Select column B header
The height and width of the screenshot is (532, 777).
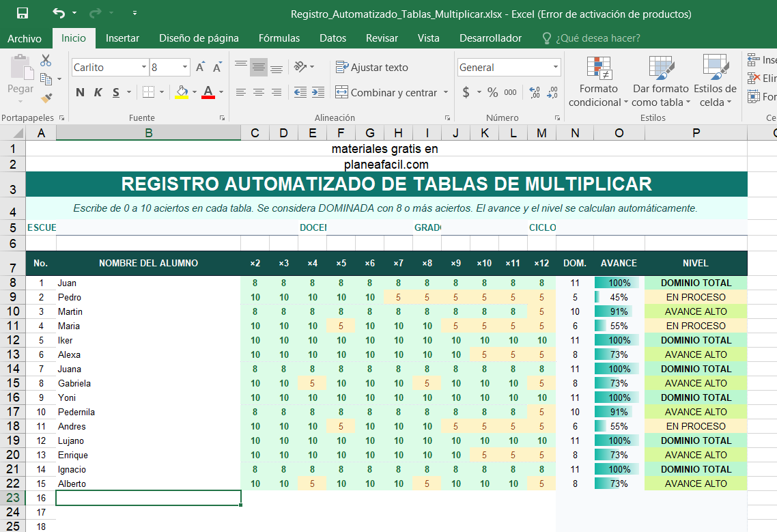148,133
